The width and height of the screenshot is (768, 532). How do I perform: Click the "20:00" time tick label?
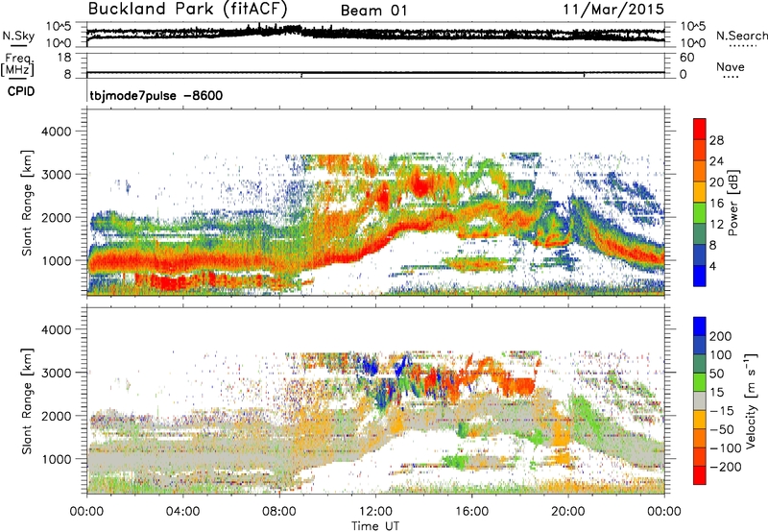coord(568,512)
